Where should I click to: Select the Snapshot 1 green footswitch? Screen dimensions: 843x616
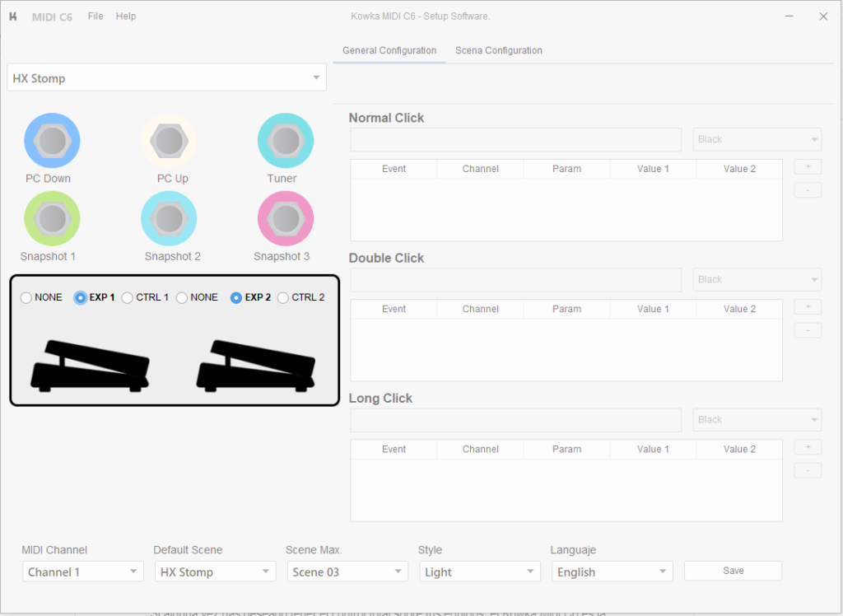point(52,219)
